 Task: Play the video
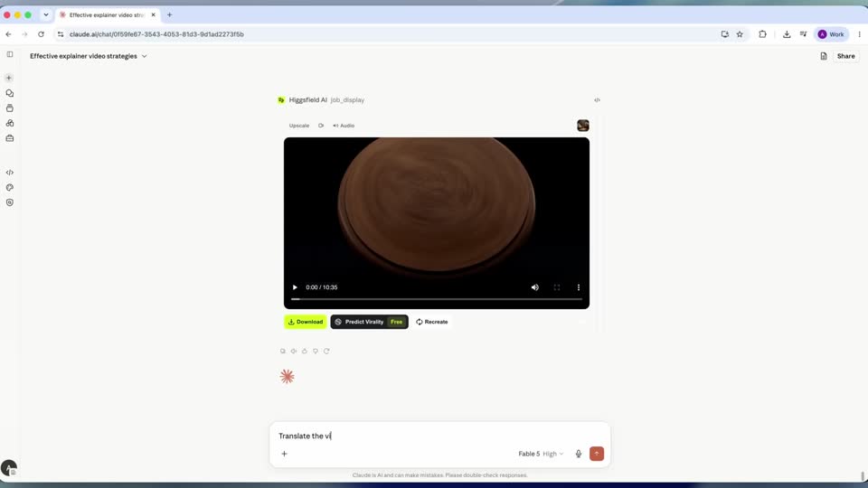click(295, 287)
